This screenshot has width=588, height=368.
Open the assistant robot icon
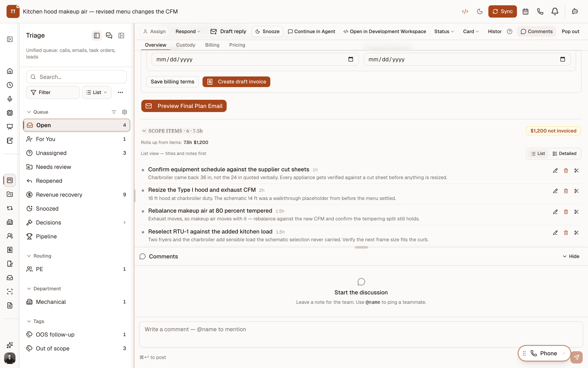[575, 11]
